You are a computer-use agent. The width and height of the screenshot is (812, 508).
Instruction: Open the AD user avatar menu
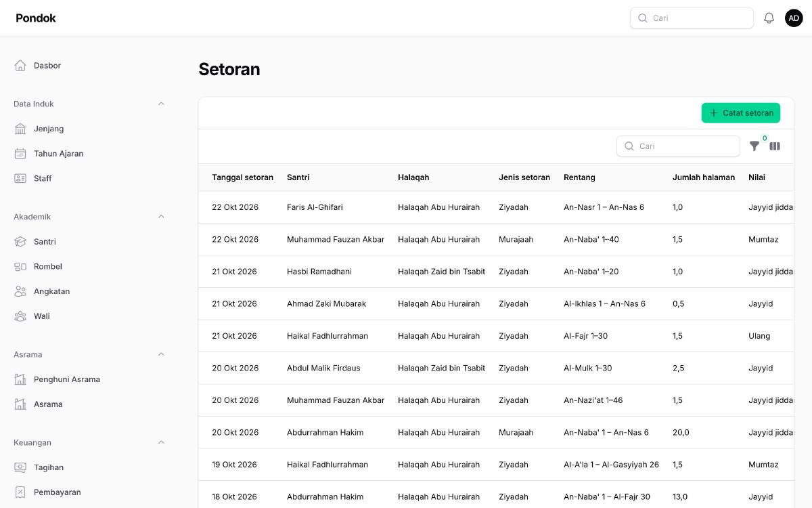point(794,18)
